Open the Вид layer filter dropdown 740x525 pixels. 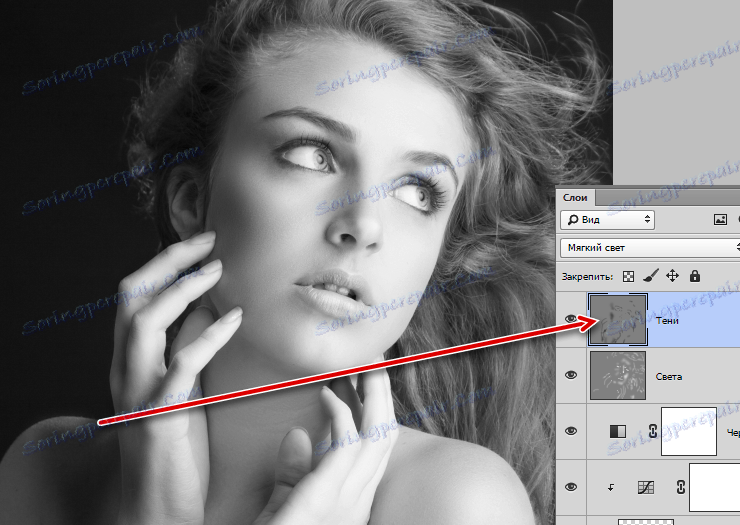607,220
